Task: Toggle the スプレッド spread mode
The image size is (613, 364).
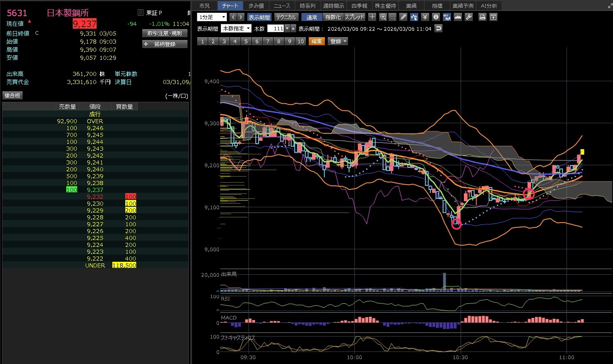Action: [354, 17]
